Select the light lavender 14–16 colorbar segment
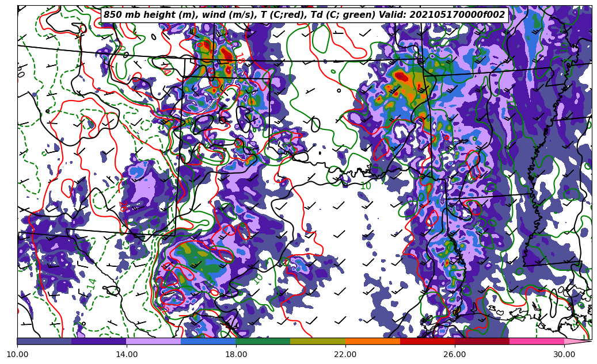The width and height of the screenshot is (597, 364). coord(154,341)
